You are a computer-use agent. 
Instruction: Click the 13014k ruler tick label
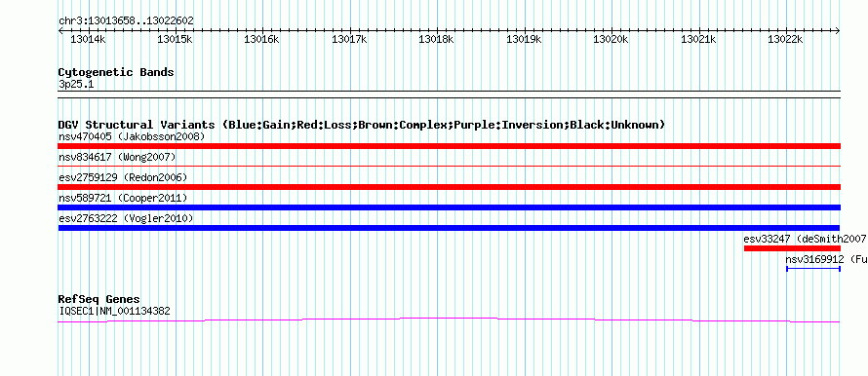[88, 39]
